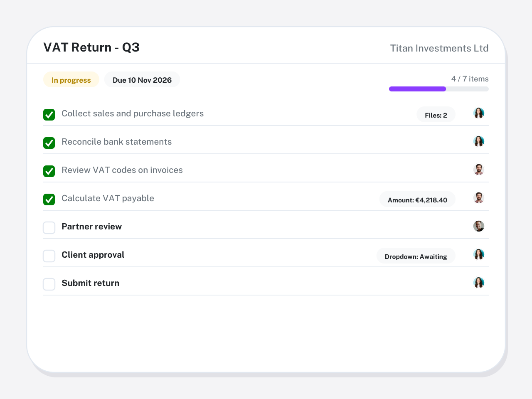Open assignee avatar on Review VAT codes row
The image size is (532, 399).
coord(479,170)
